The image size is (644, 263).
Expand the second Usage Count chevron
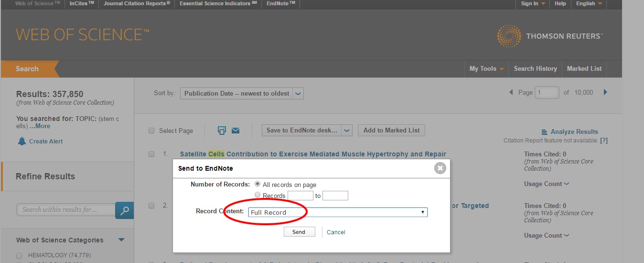(x=567, y=236)
